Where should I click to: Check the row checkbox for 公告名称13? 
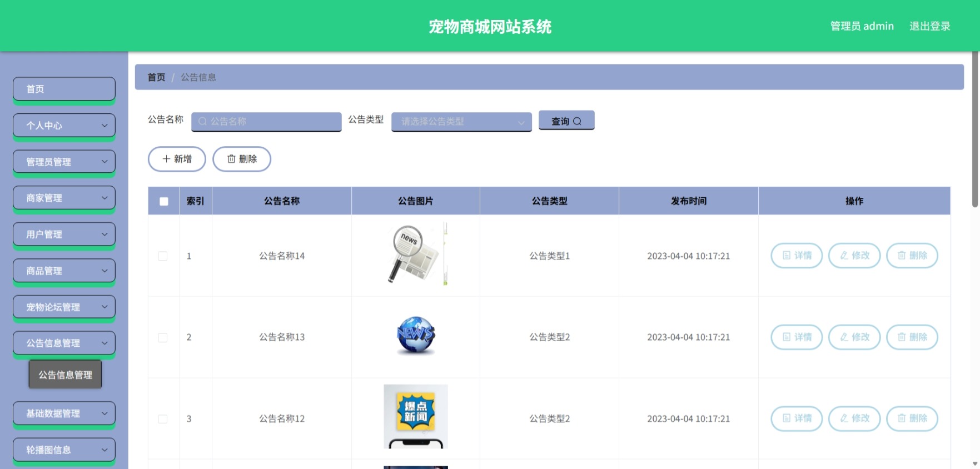[x=163, y=337]
